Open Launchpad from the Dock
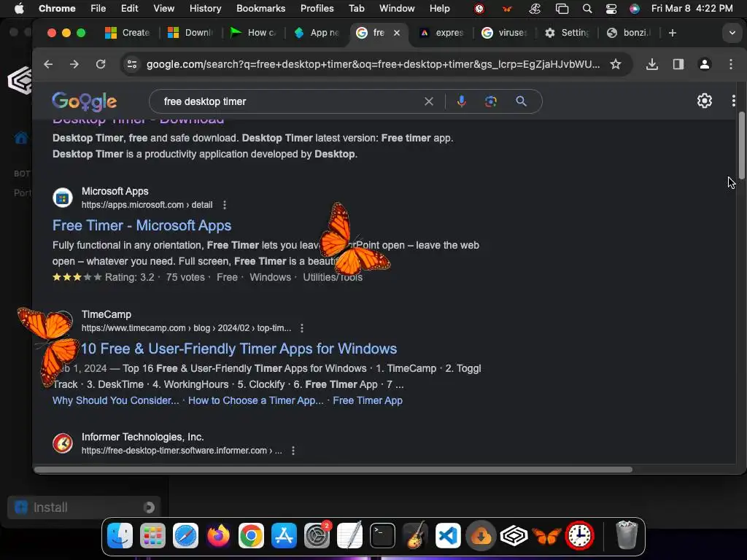 152,536
